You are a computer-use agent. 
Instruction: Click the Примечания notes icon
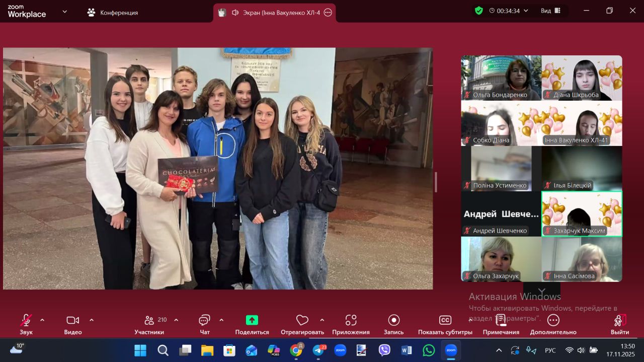(501, 320)
